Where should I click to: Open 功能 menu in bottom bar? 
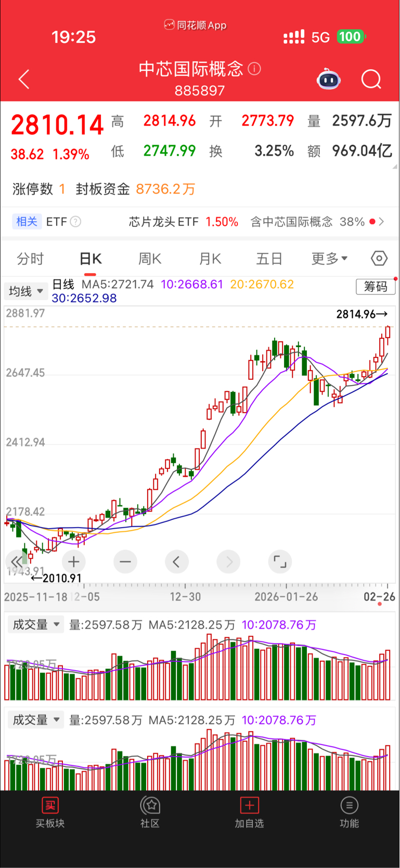(x=349, y=813)
